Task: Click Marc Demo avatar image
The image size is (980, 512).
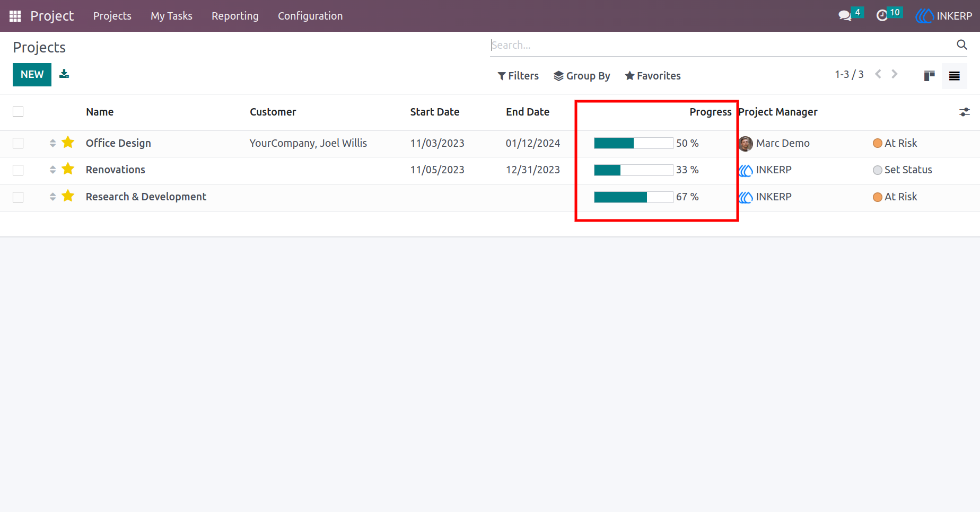Action: point(746,144)
